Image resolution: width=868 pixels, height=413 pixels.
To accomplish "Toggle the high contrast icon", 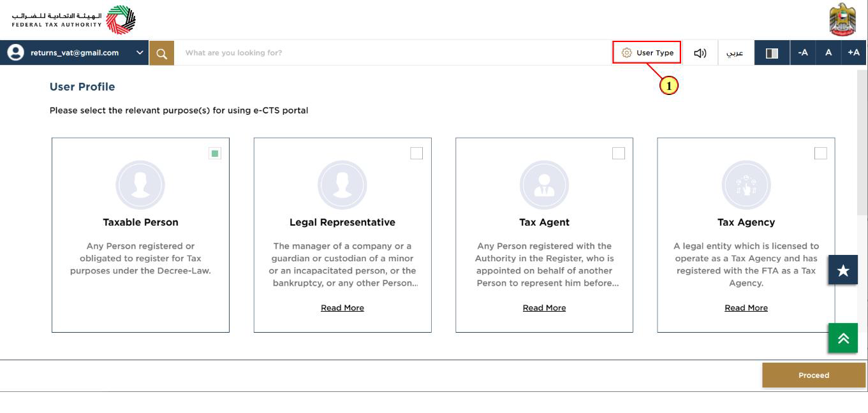I will [x=772, y=53].
